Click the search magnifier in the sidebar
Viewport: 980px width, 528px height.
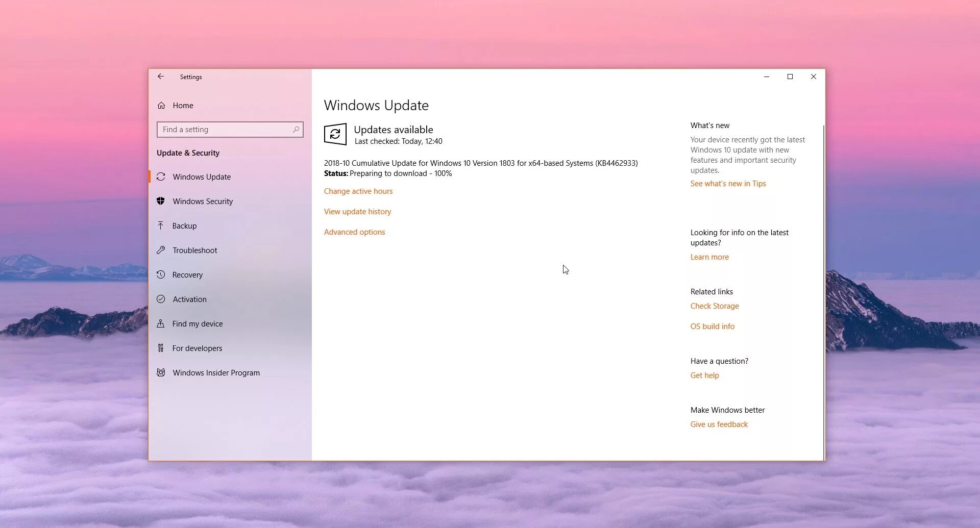coord(296,130)
